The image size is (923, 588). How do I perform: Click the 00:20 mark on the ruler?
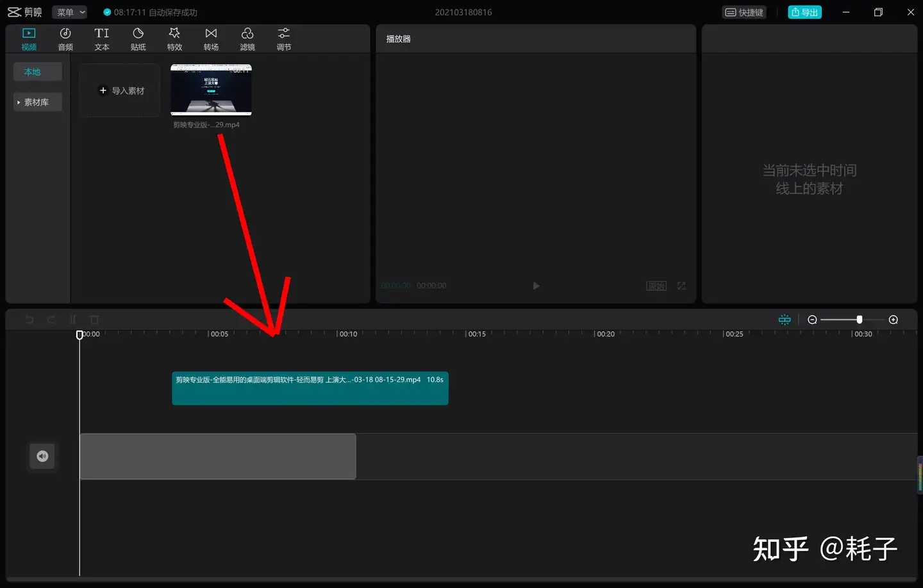pyautogui.click(x=606, y=334)
